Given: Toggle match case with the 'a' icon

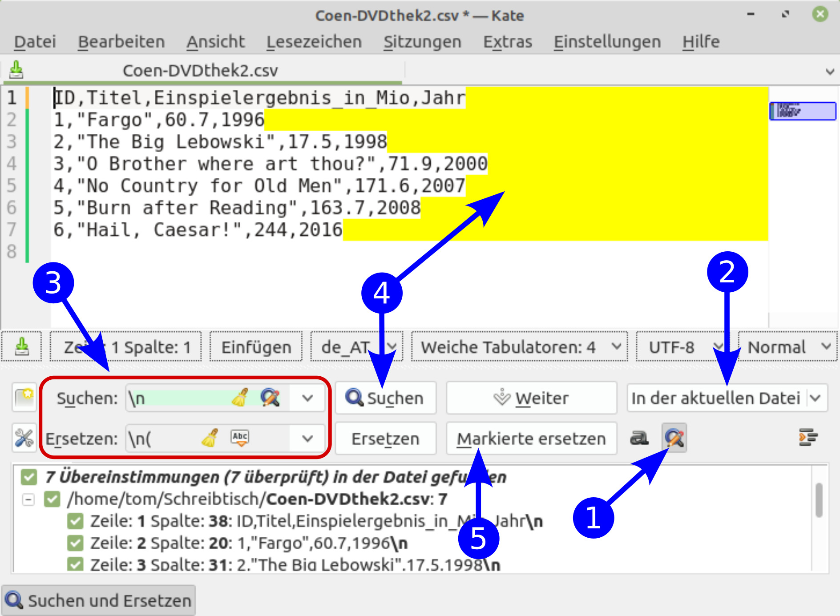Looking at the screenshot, I should (x=639, y=438).
